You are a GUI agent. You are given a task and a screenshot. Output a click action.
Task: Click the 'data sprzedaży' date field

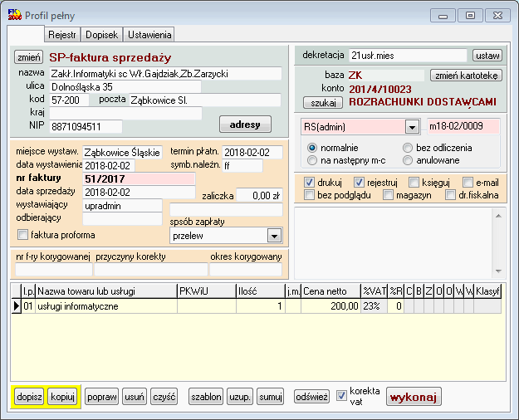coord(139,192)
